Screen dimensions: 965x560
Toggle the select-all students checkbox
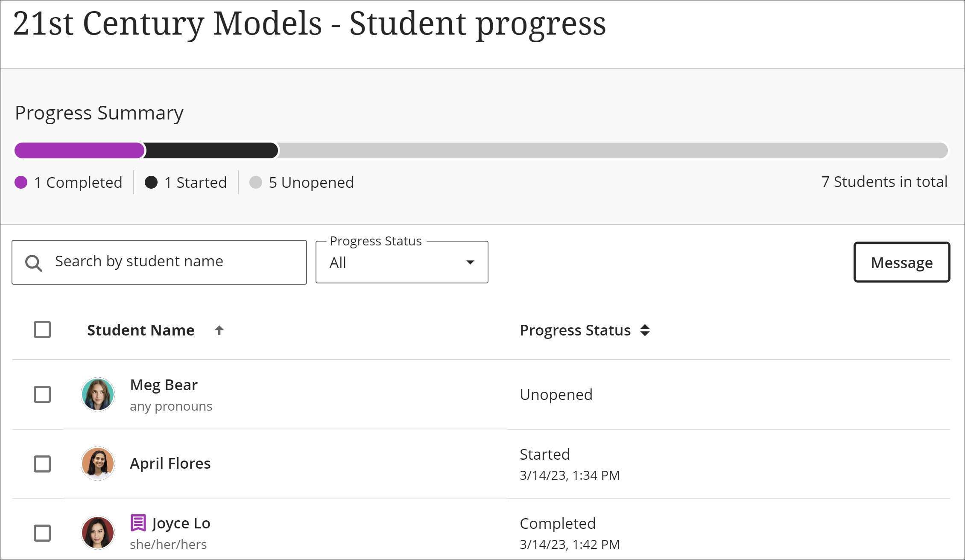pyautogui.click(x=41, y=330)
